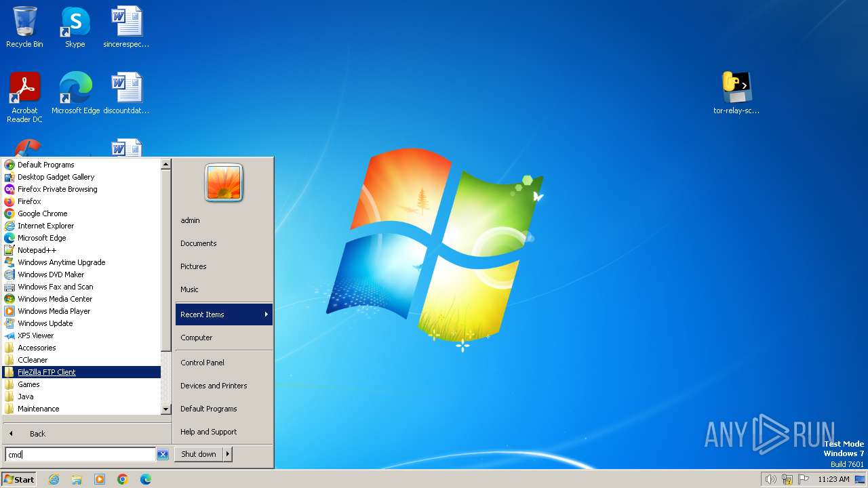Expand the FileZilla FTP Client folder
868x488 pixels.
[x=81, y=372]
